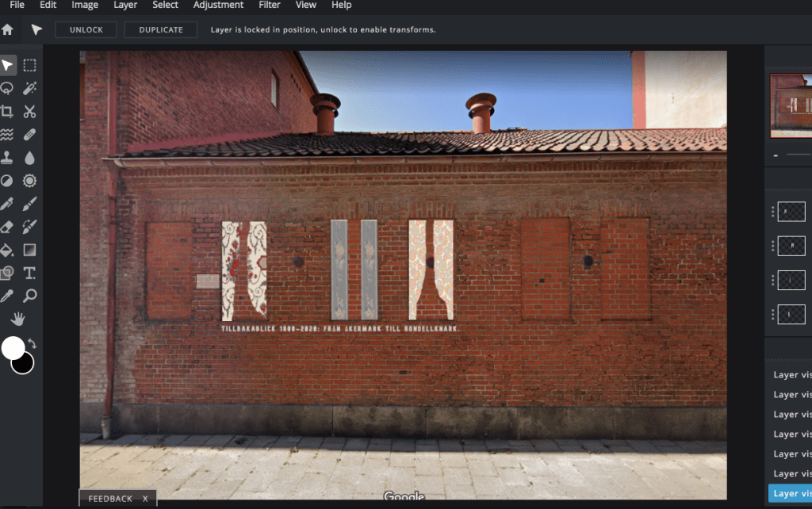Activate the Crop tool
The height and width of the screenshot is (509, 812).
[7, 112]
